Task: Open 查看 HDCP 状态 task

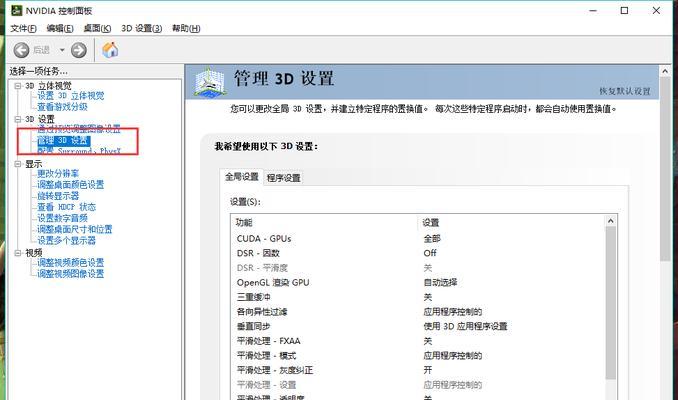Action: click(66, 207)
